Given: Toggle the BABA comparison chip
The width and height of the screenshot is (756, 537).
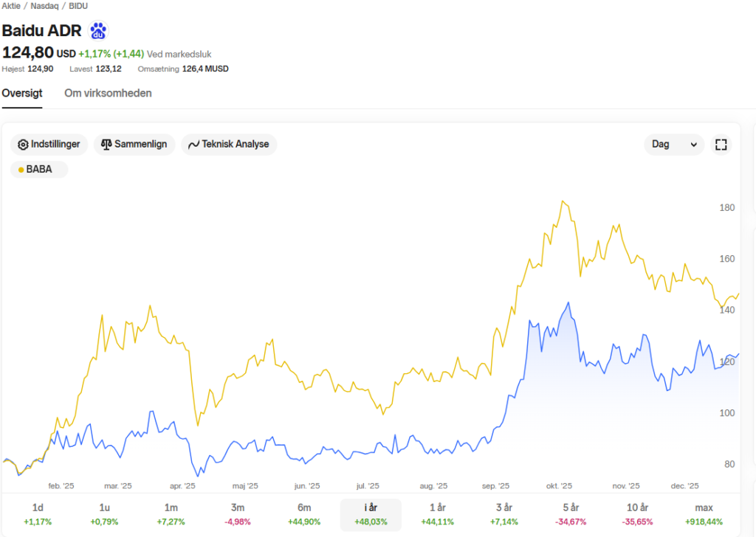Looking at the screenshot, I should pyautogui.click(x=39, y=170).
